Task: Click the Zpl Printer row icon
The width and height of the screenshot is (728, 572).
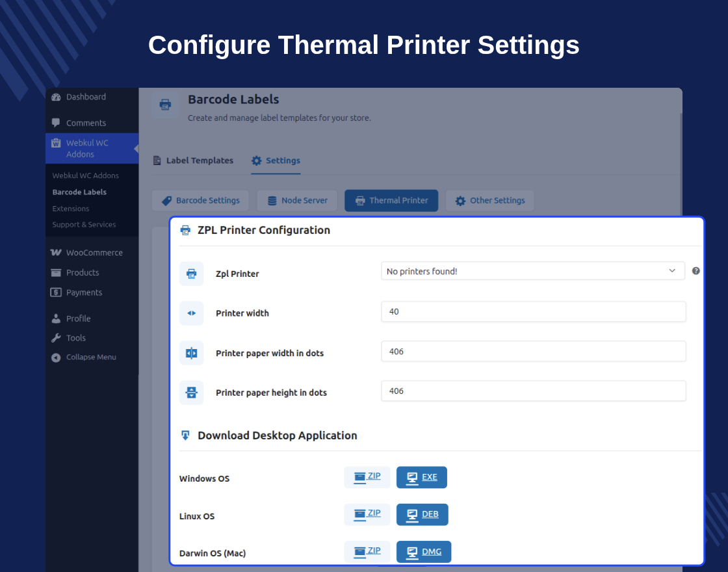Action: [191, 274]
